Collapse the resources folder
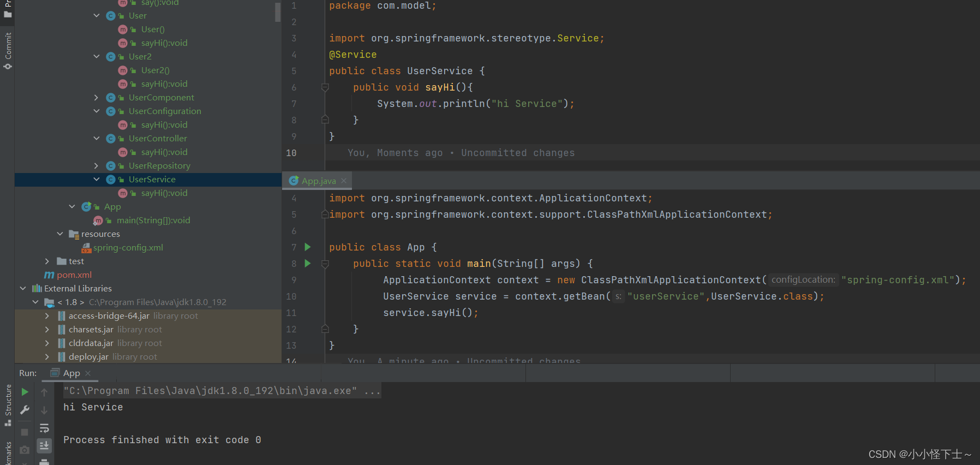 (x=60, y=234)
